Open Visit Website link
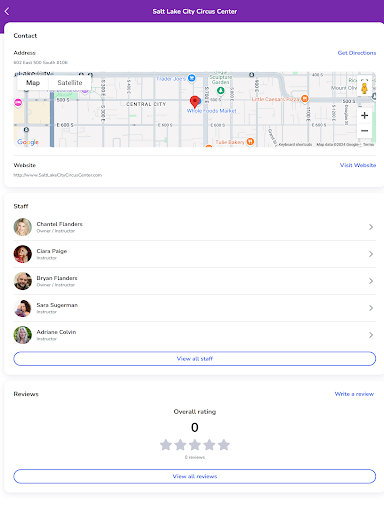This screenshot has width=384, height=512. point(358,165)
